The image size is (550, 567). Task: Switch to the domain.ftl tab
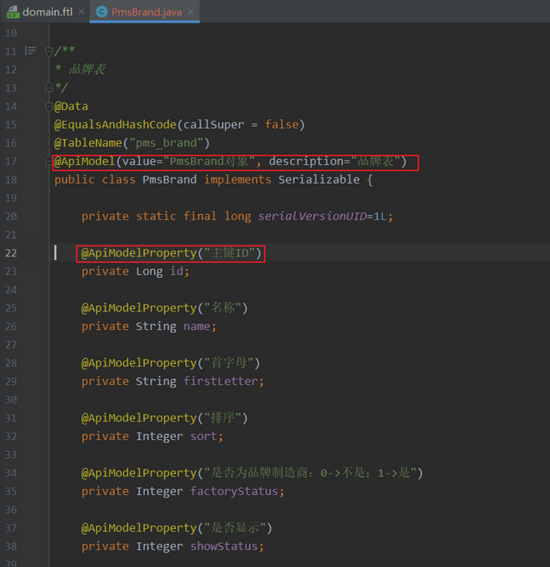47,12
